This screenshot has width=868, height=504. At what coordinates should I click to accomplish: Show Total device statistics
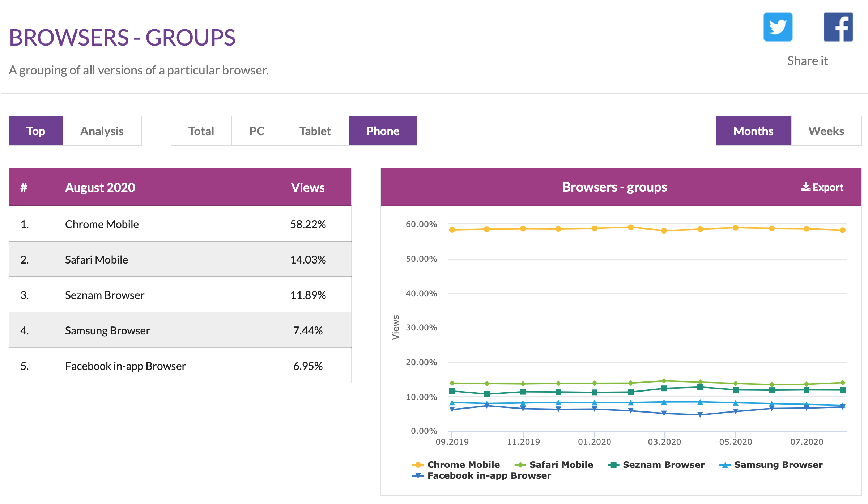click(x=201, y=131)
